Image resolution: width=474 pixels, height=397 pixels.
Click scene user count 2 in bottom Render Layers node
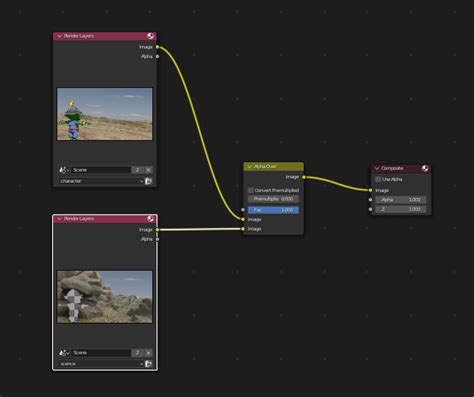(138, 353)
